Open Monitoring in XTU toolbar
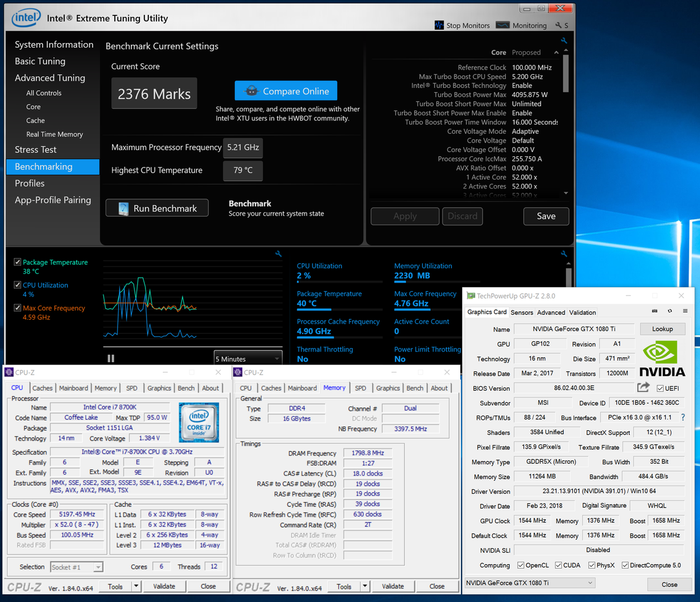 point(521,25)
